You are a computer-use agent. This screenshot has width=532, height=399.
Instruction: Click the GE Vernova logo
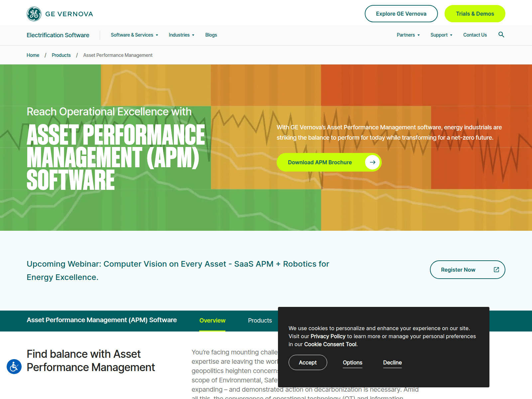point(60,14)
